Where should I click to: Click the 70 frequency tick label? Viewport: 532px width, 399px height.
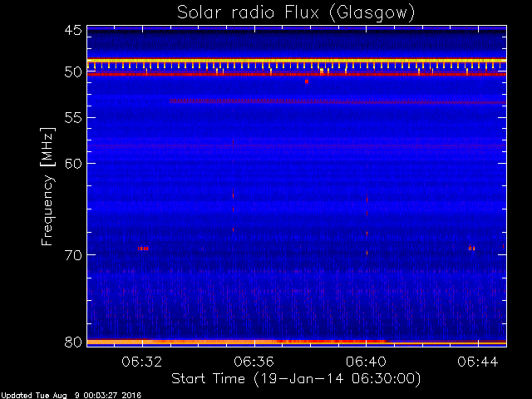tap(73, 255)
